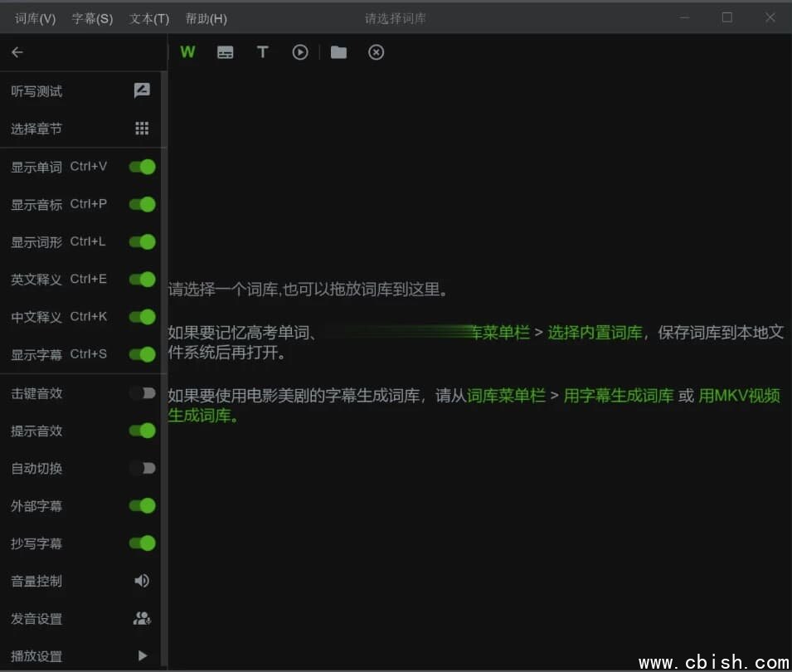Open the subtitle display mode icon
The width and height of the screenshot is (792, 672).
click(225, 51)
